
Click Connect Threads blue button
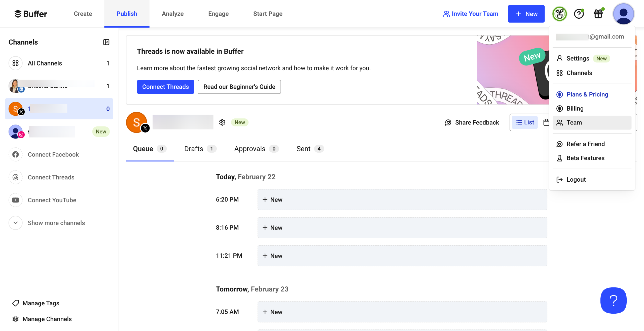coord(165,87)
